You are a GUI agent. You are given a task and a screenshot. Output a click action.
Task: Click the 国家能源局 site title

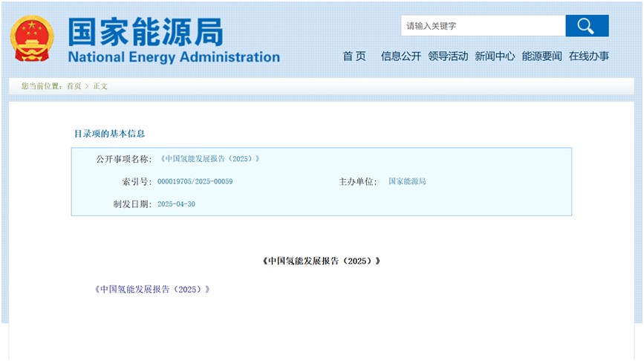click(x=146, y=32)
